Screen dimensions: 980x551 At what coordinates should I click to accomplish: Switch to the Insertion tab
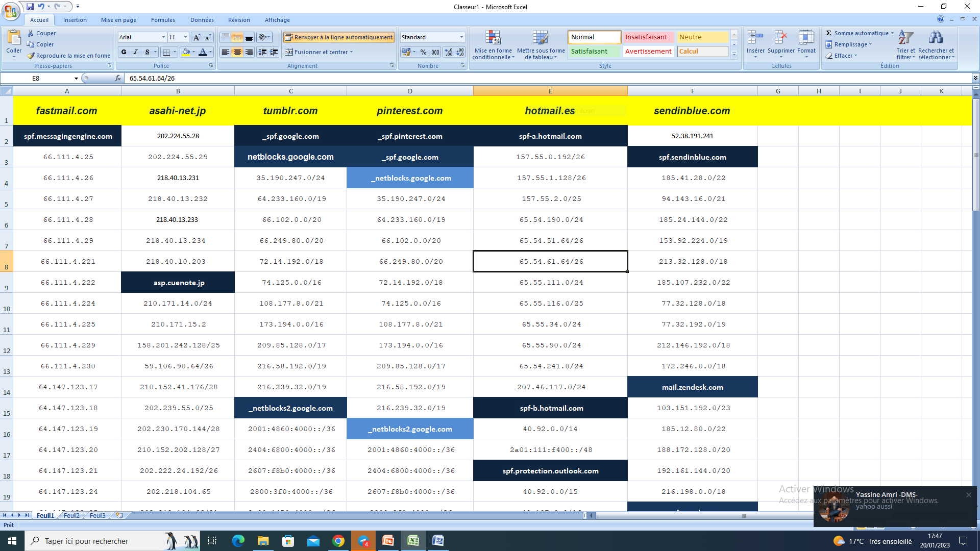[x=75, y=20]
